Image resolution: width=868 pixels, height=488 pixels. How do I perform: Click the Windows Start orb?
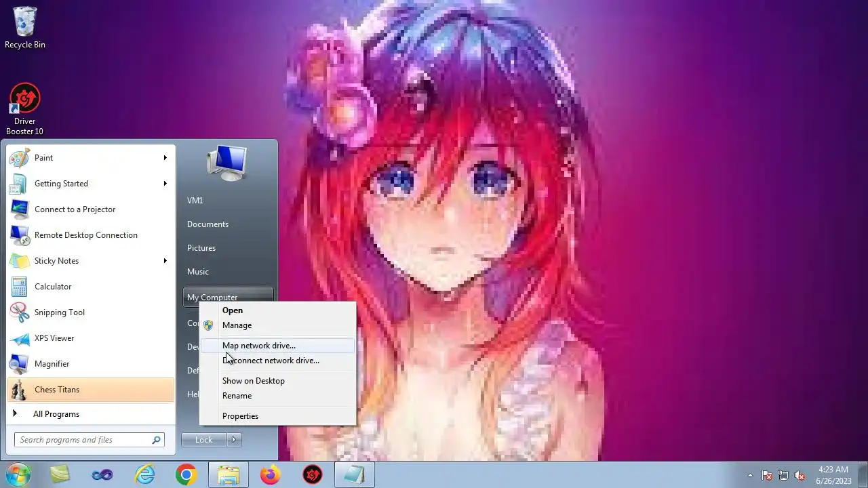18,475
